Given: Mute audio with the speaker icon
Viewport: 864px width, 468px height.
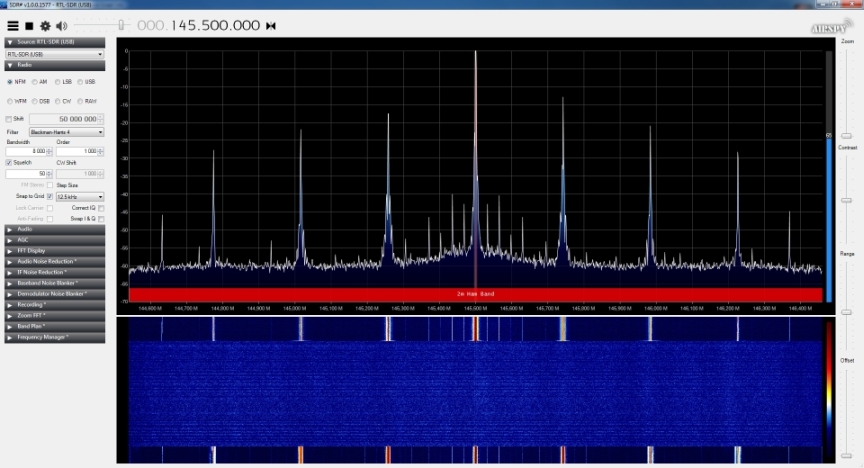Looking at the screenshot, I should click(62, 25).
